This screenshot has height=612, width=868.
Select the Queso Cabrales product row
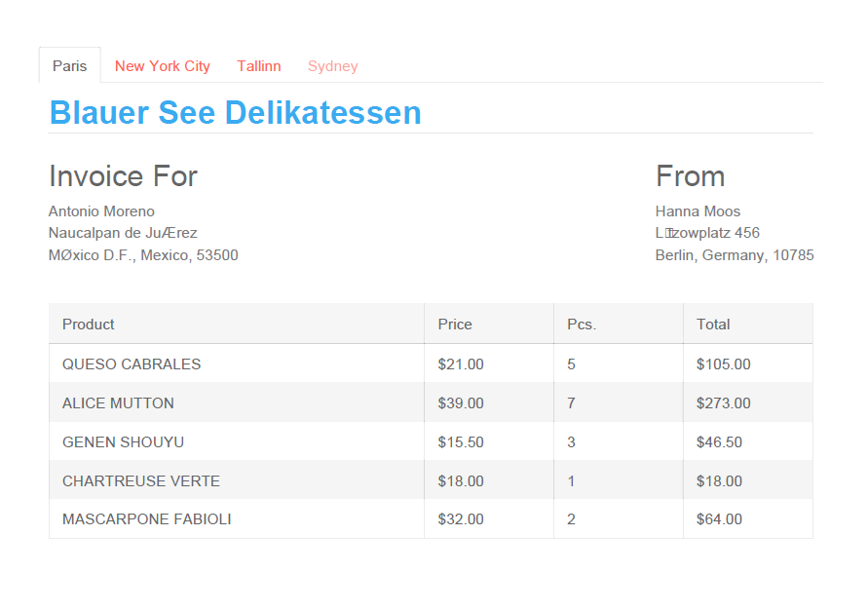[x=132, y=364]
